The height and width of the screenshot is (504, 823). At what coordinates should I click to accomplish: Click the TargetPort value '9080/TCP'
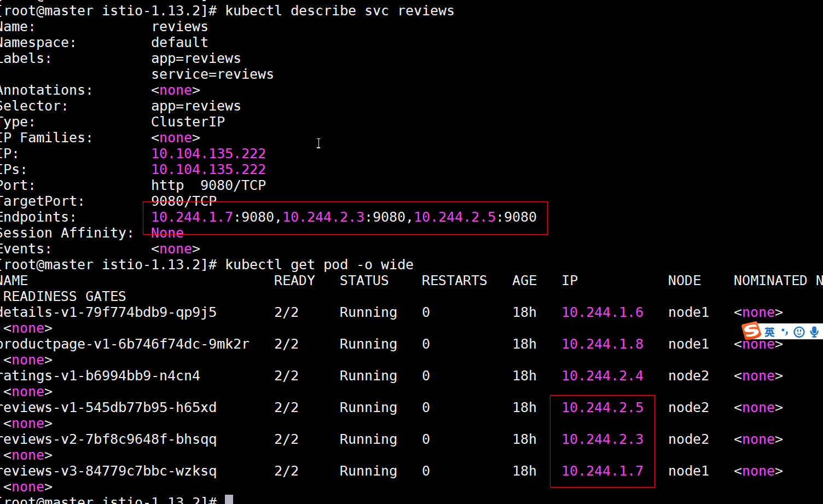click(x=184, y=201)
